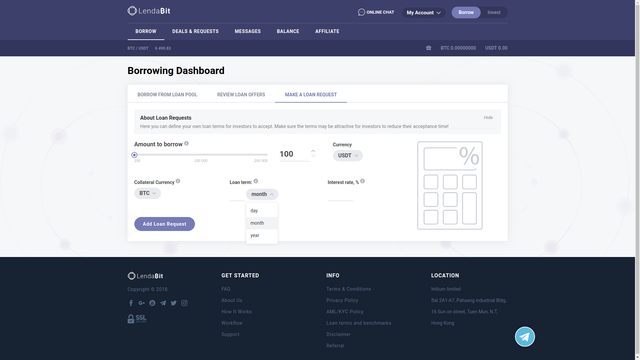Viewport: 640px width, 360px height.
Task: Open the USDT currency dropdown
Action: tap(348, 156)
